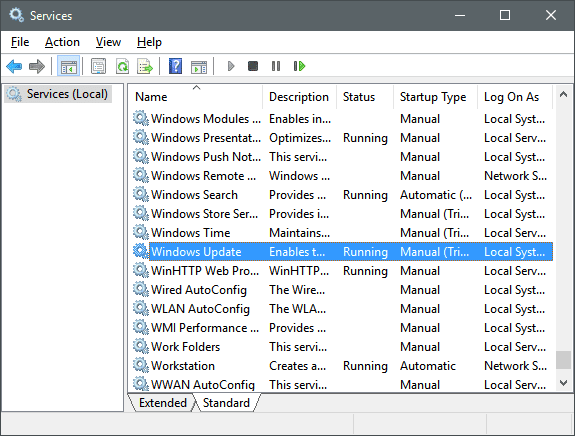Image resolution: width=575 pixels, height=436 pixels.
Task: Click Automatic startup type of Workstation
Action: (428, 366)
